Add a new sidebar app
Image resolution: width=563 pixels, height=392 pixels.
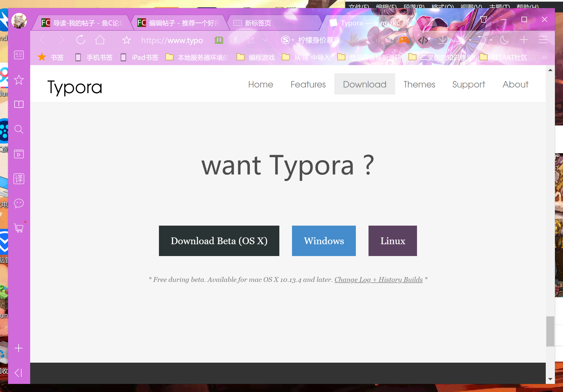(19, 348)
